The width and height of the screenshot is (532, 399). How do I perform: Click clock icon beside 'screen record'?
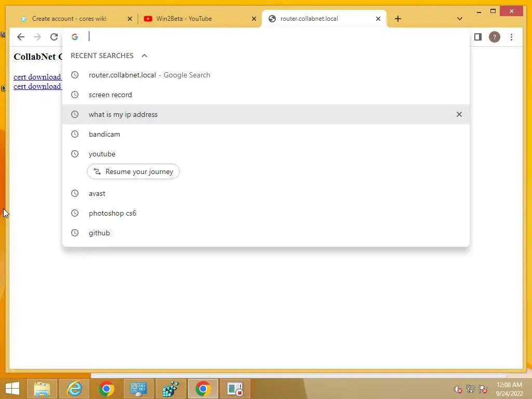[75, 95]
